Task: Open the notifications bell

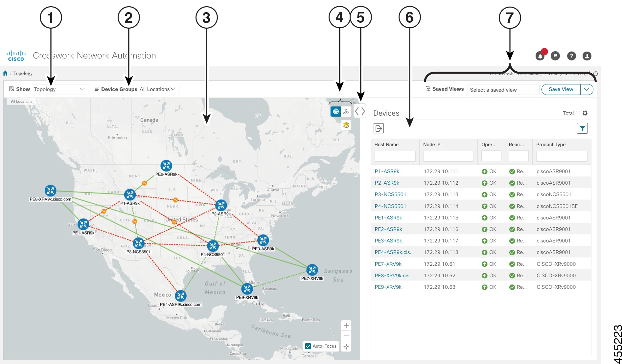Action: (540, 56)
